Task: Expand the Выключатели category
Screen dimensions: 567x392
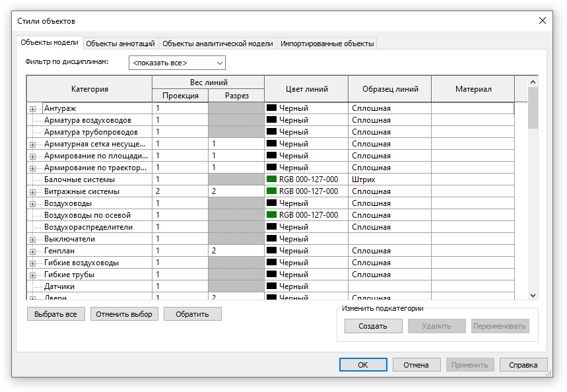Action: [x=32, y=240]
